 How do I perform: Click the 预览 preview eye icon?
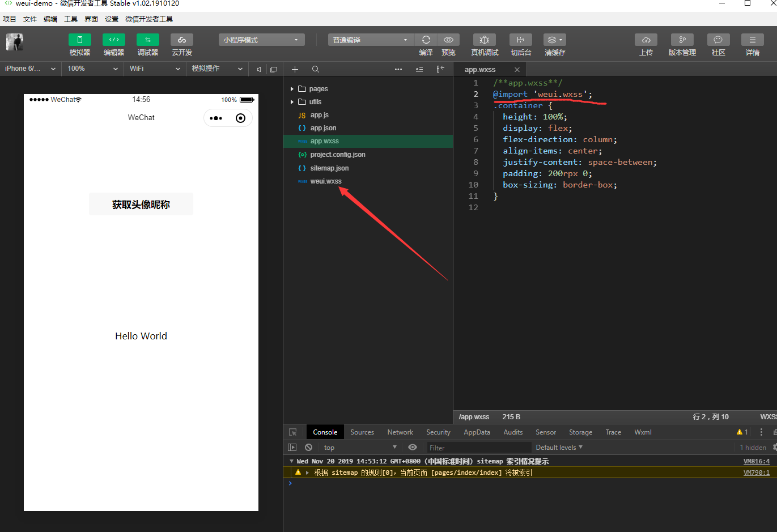pyautogui.click(x=448, y=40)
